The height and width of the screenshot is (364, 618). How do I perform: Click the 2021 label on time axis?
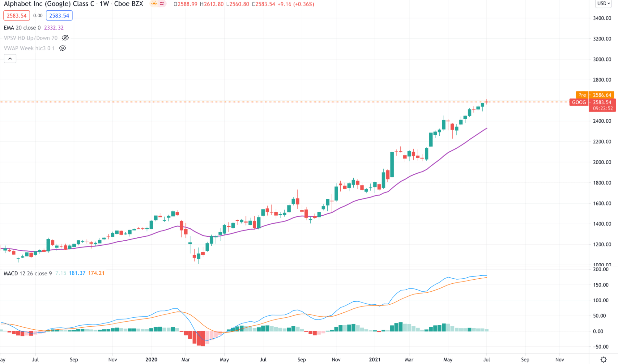[x=375, y=360]
